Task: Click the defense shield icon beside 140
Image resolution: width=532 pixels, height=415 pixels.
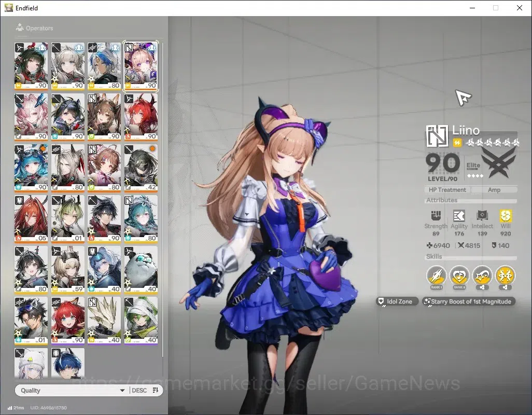Action: [x=494, y=245]
